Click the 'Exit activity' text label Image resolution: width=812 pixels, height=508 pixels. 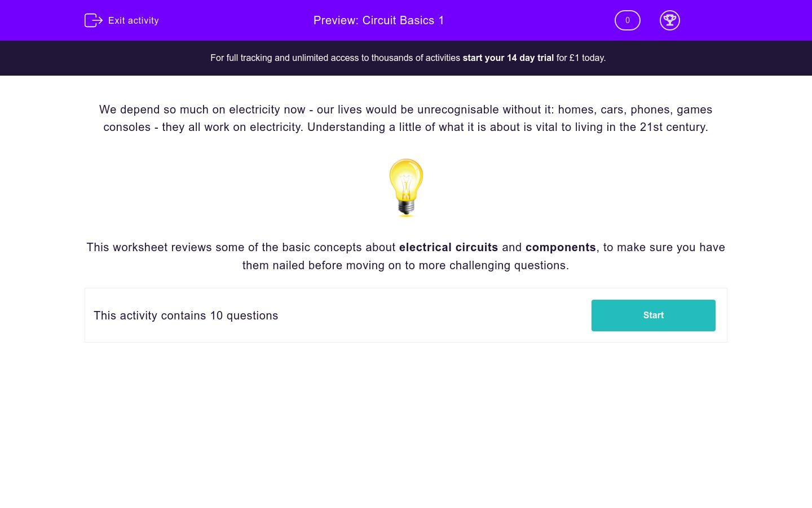click(x=134, y=20)
